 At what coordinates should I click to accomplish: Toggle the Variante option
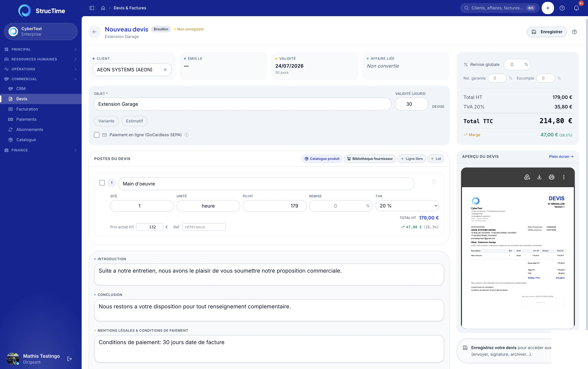pyautogui.click(x=106, y=121)
